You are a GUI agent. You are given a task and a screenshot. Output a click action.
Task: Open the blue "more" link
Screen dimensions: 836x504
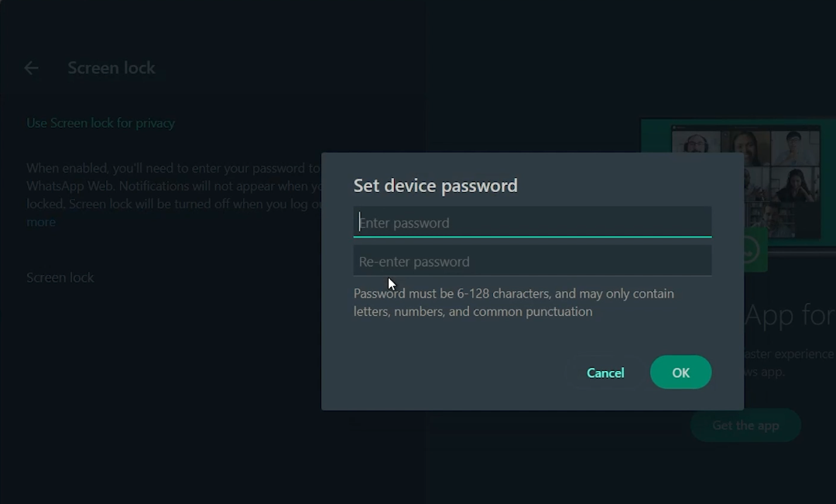(41, 222)
